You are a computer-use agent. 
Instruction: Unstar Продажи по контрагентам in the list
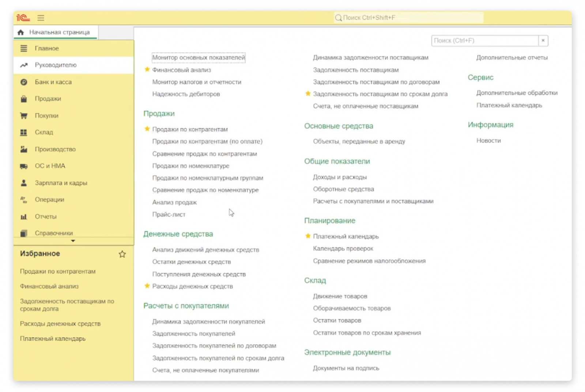coord(147,129)
